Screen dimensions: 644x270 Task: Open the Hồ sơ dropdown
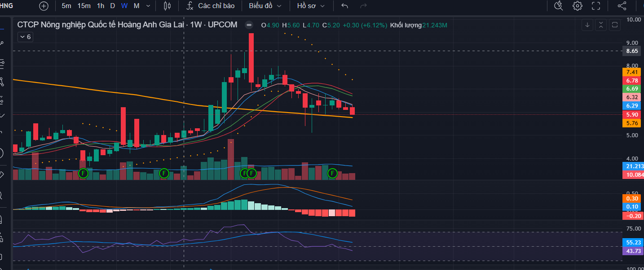click(x=311, y=6)
